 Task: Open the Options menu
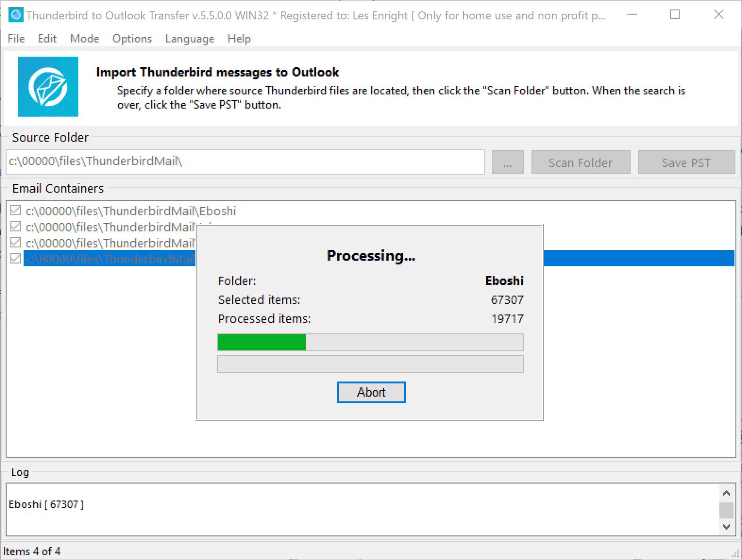click(x=132, y=39)
